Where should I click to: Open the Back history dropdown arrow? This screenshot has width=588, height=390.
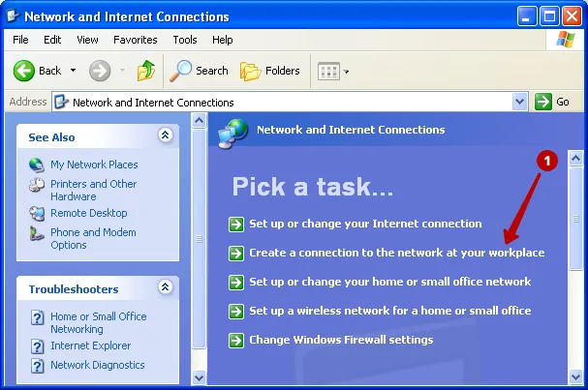[73, 71]
